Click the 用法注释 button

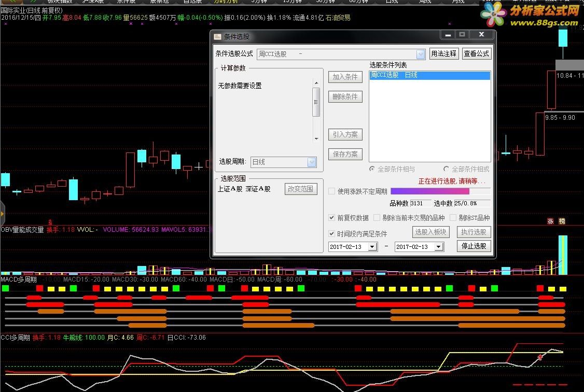click(443, 53)
